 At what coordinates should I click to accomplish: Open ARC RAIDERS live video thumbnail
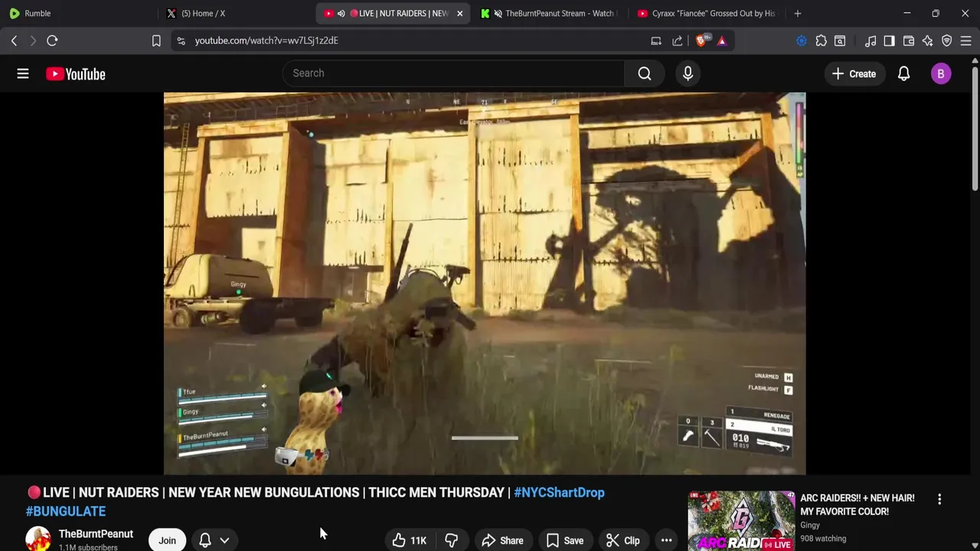point(741,520)
